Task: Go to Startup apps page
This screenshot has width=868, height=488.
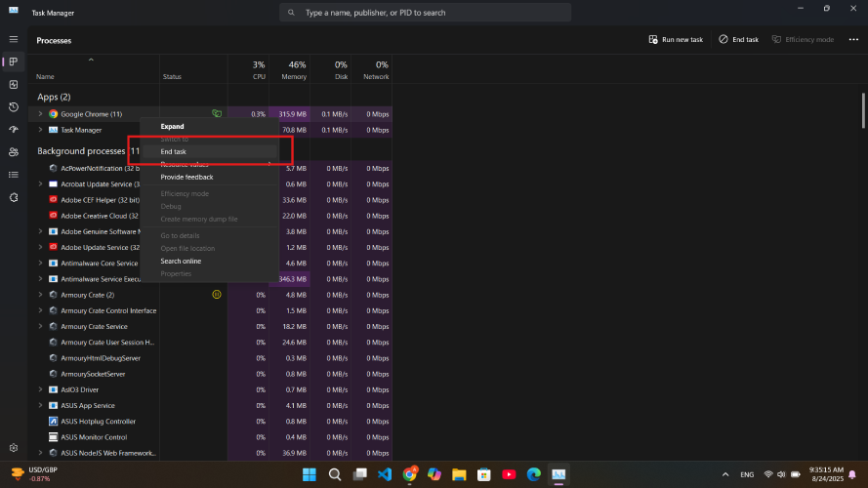Action: (14, 129)
